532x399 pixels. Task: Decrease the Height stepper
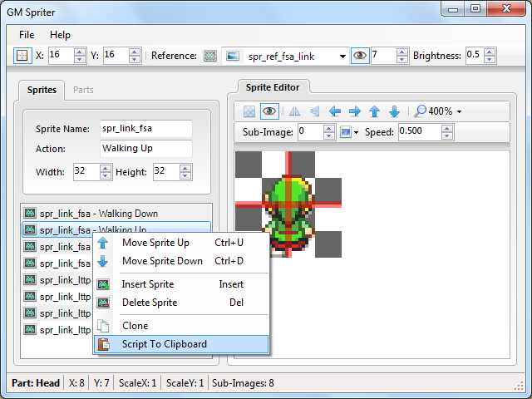coord(185,175)
